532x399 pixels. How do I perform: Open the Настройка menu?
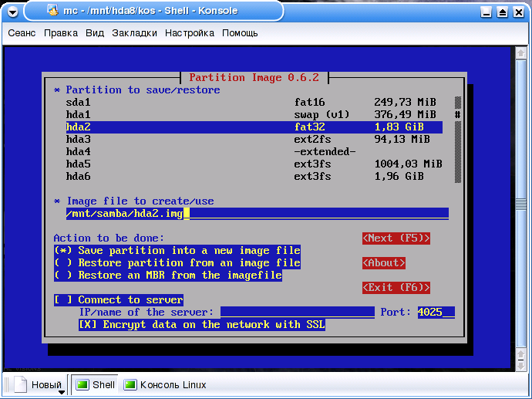pyautogui.click(x=190, y=33)
